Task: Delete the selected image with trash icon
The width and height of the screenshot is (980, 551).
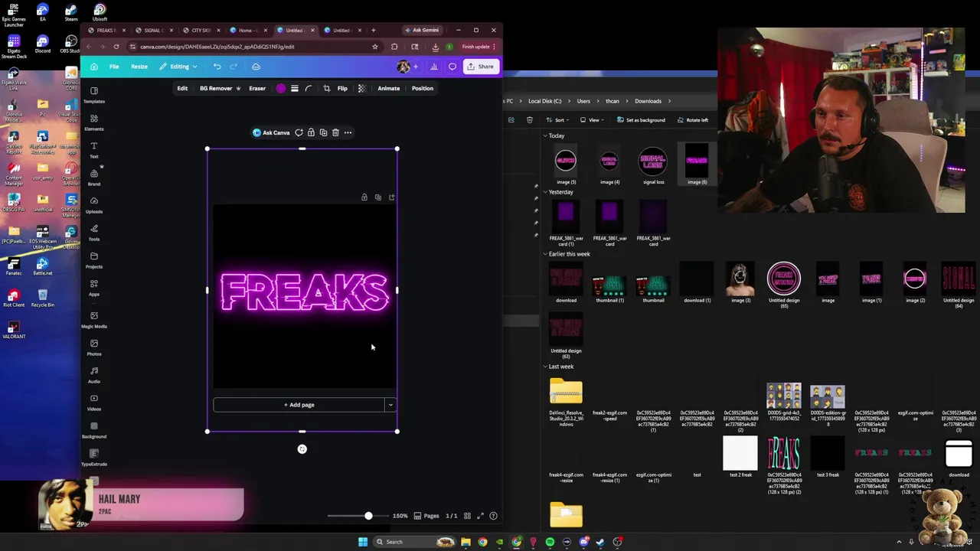Action: (335, 132)
